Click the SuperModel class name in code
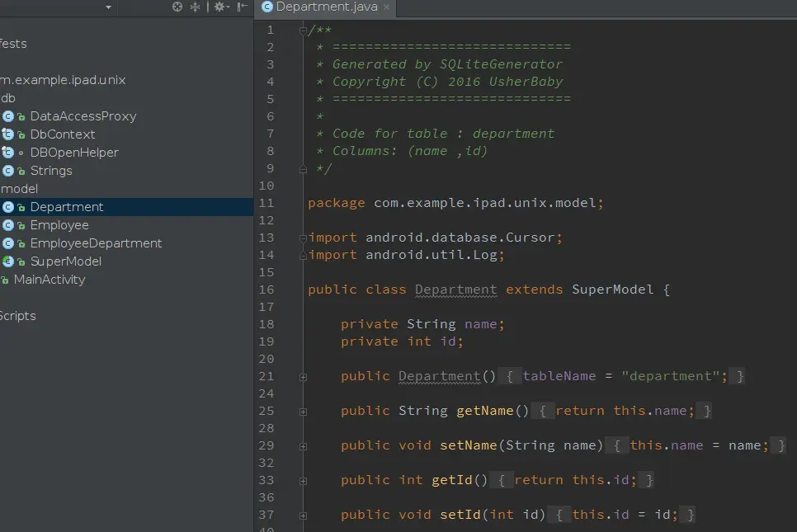 [x=612, y=290]
